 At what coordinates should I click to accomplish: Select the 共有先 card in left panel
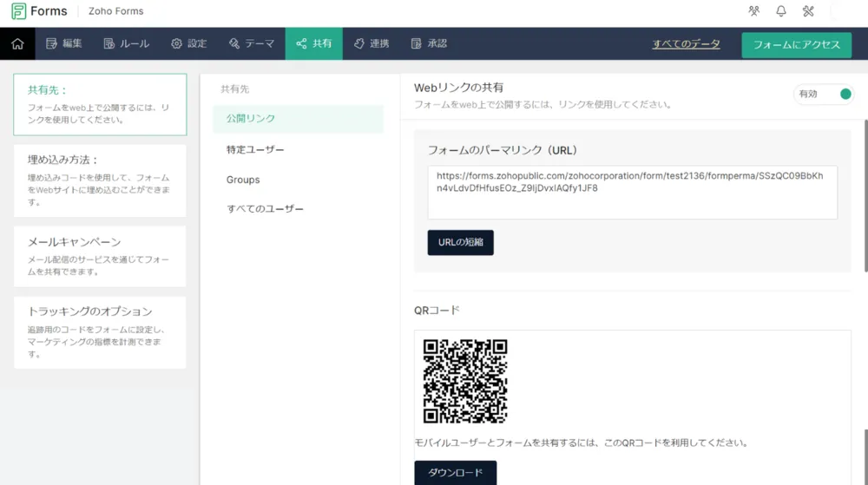(100, 104)
